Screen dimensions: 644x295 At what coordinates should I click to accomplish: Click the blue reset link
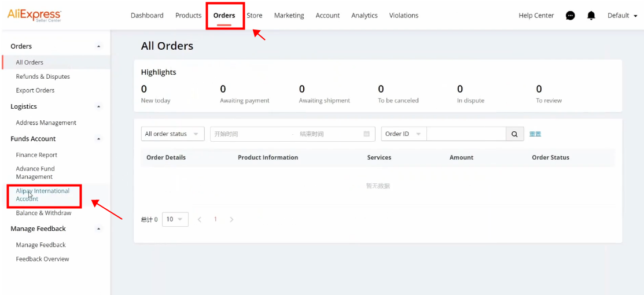click(535, 134)
